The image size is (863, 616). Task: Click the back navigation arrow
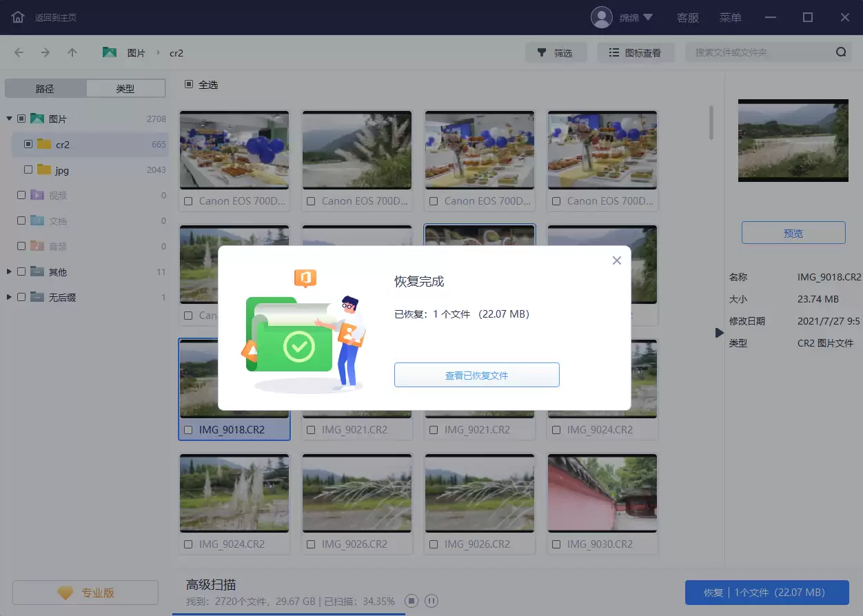tap(18, 52)
